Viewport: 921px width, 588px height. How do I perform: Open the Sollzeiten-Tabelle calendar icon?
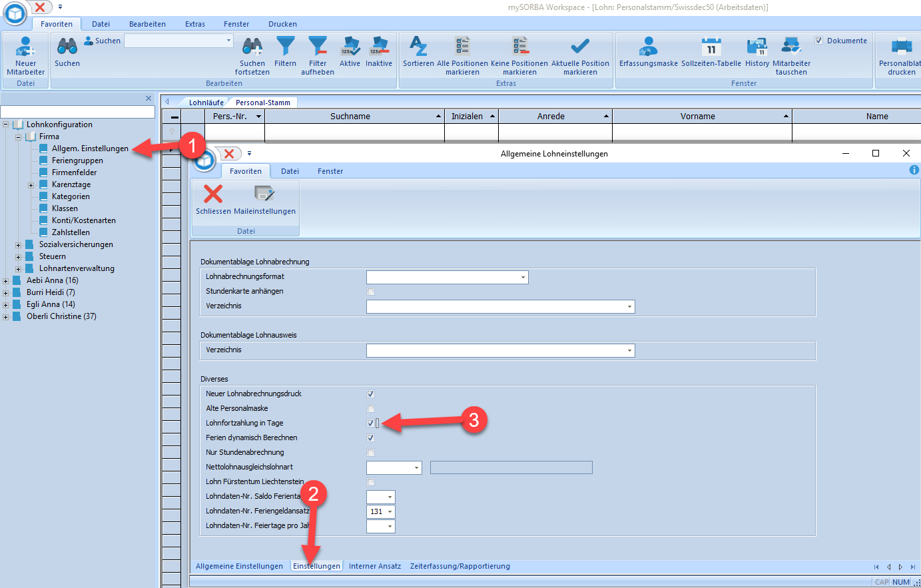point(711,47)
